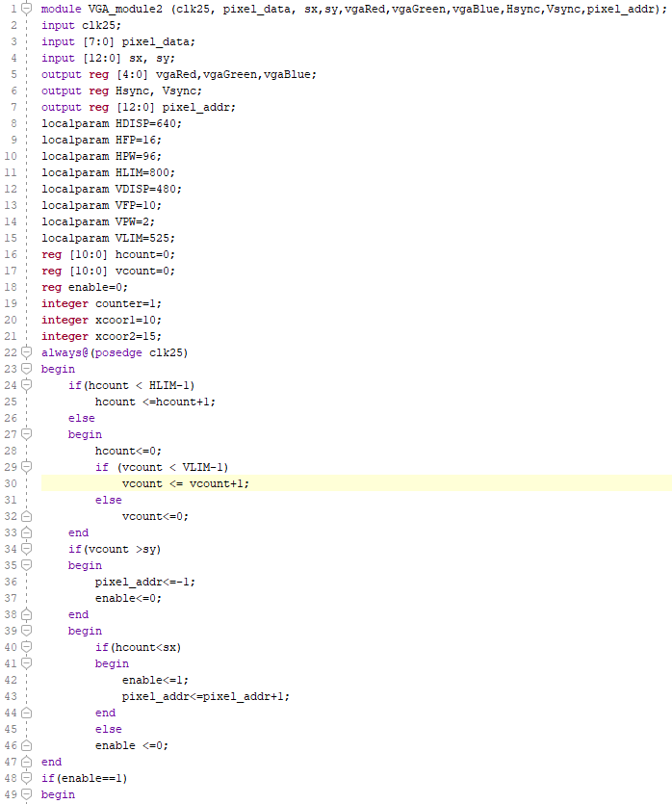672x804 pixels.
Task: Click the fold end marker on line 44
Action: 27,713
